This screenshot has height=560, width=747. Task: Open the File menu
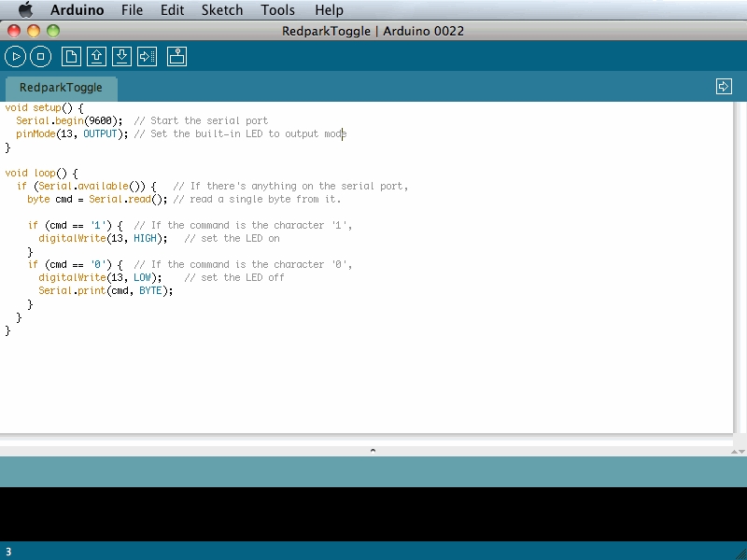click(x=132, y=10)
